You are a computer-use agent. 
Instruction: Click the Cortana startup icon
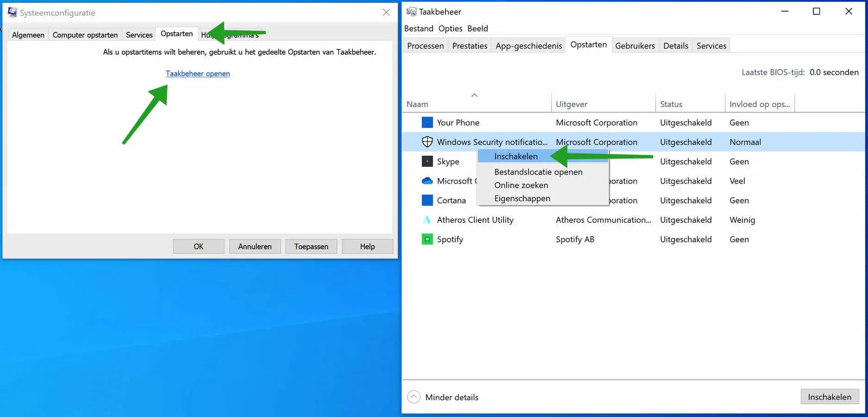427,200
